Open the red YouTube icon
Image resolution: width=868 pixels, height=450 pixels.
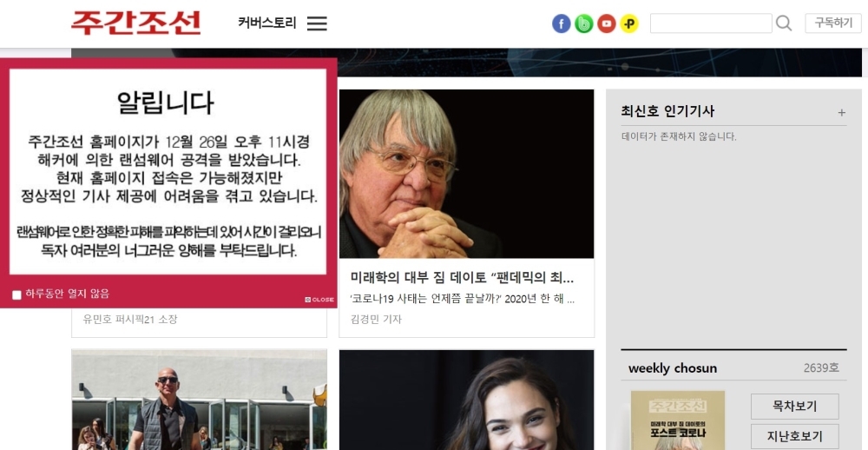pyautogui.click(x=607, y=23)
